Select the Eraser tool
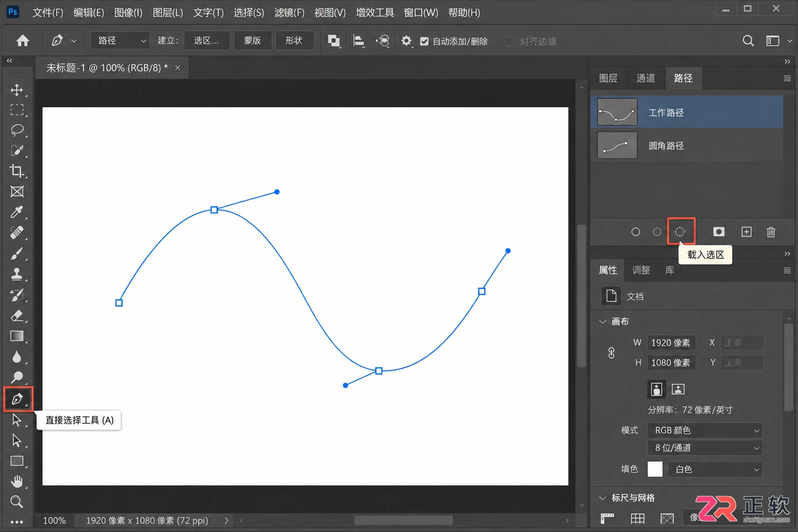This screenshot has height=532, width=798. tap(17, 316)
